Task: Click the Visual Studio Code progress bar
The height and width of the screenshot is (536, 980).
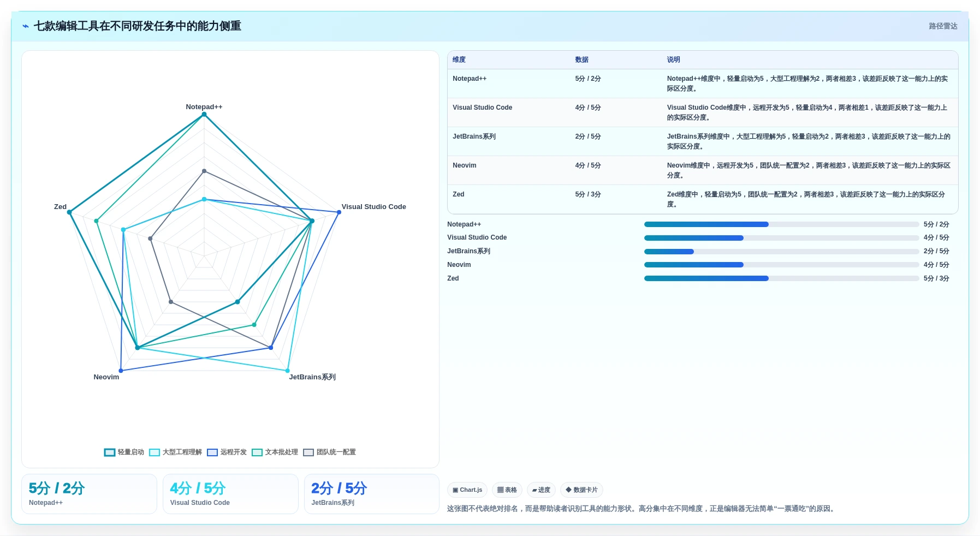Action: pos(781,238)
